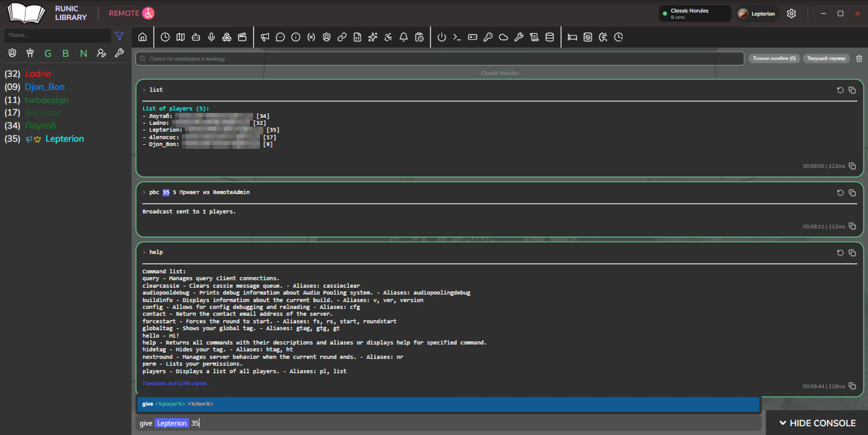
Task: Toggle the Текущий сервер filter
Action: click(826, 58)
